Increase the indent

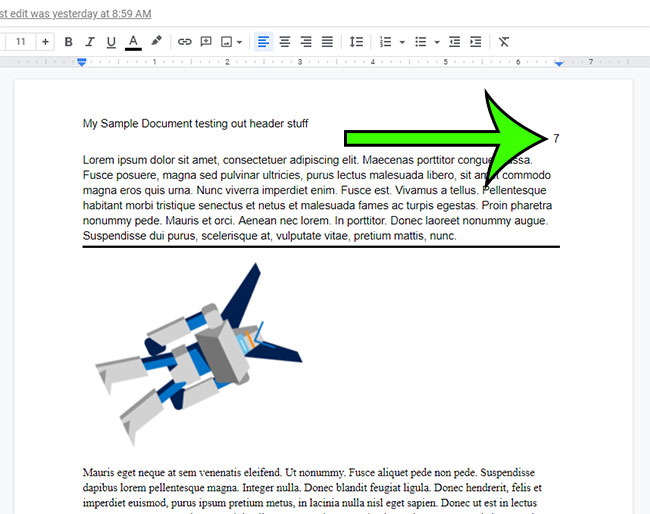[475, 42]
